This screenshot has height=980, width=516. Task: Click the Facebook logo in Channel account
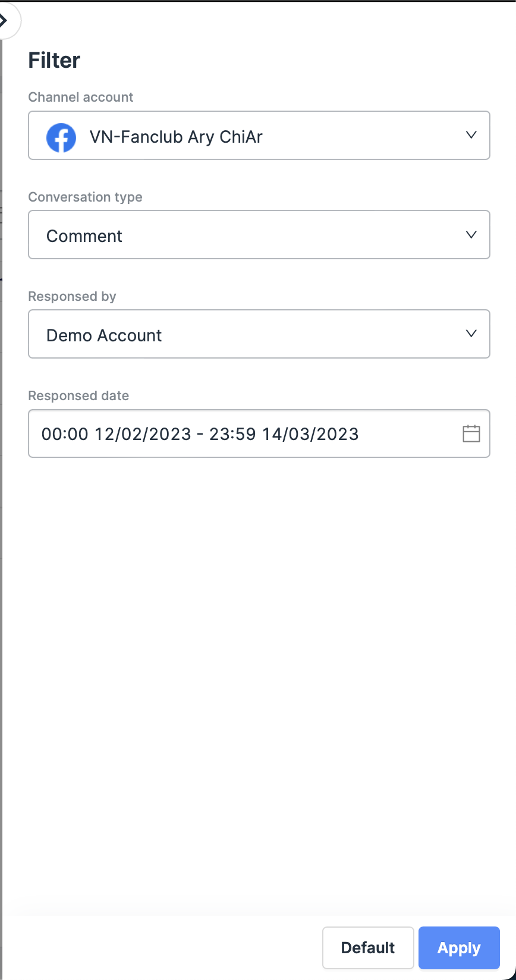pyautogui.click(x=61, y=137)
